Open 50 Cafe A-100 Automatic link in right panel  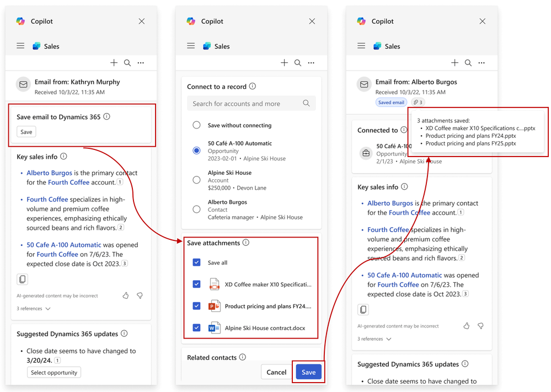[404, 275]
